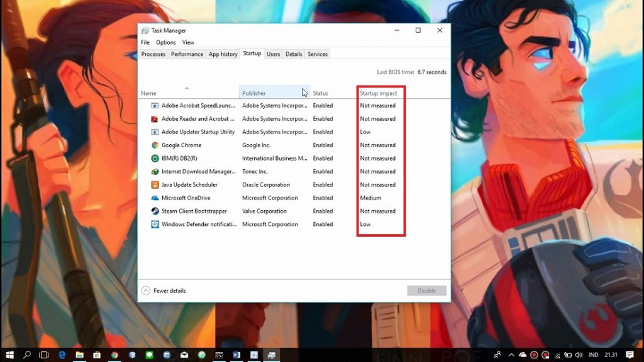The height and width of the screenshot is (362, 644).
Task: Select the Windows Defender notification icon
Action: [x=155, y=225]
